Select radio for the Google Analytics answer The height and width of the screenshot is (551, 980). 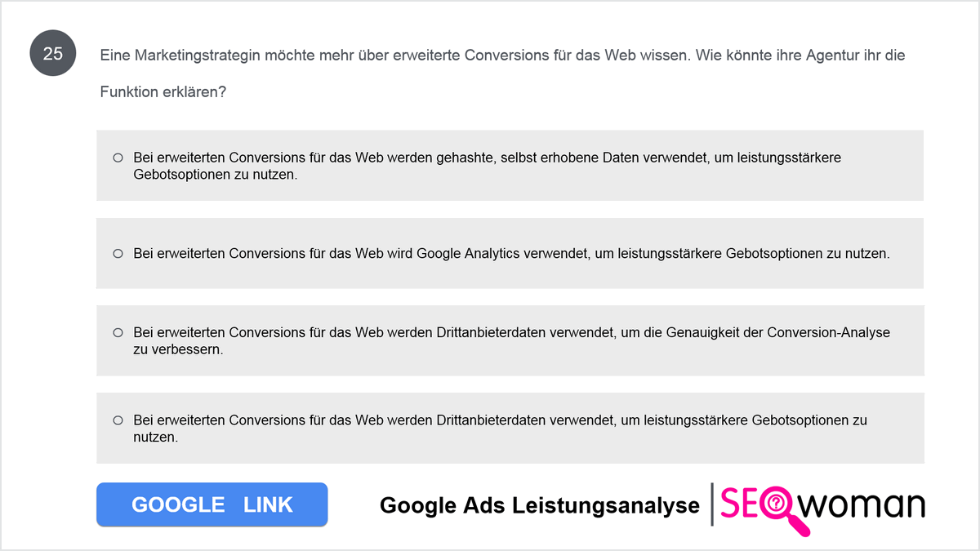pyautogui.click(x=118, y=253)
